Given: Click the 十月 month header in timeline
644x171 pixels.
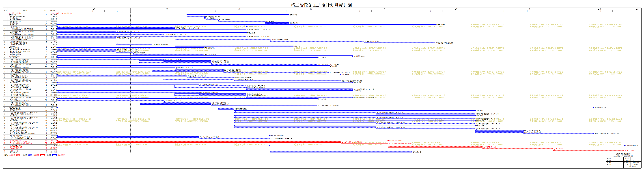Looking at the screenshot, I should coord(311,9).
